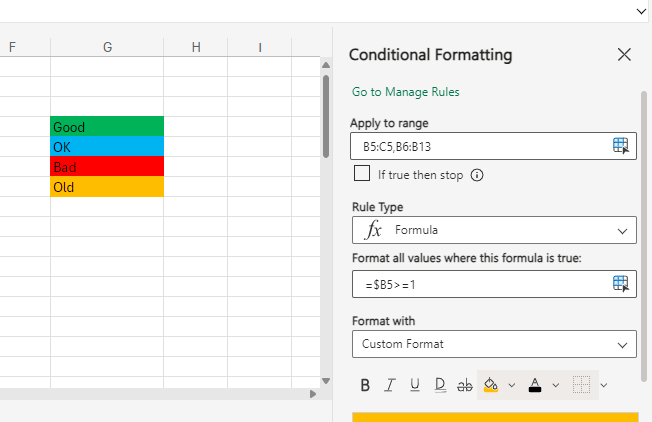Viewport: 652px width, 422px height.
Task: Toggle Bold in the format toolbar
Action: point(365,385)
